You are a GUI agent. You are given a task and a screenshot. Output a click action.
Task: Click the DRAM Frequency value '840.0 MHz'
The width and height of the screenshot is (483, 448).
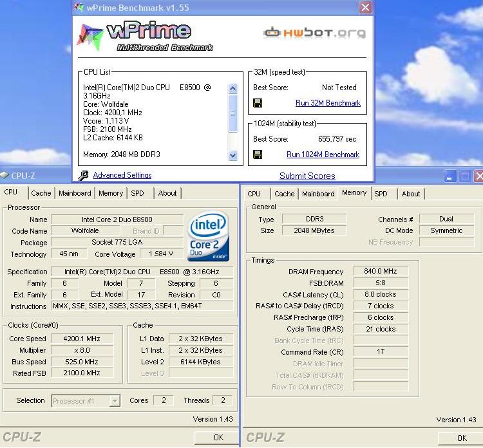[x=381, y=271]
